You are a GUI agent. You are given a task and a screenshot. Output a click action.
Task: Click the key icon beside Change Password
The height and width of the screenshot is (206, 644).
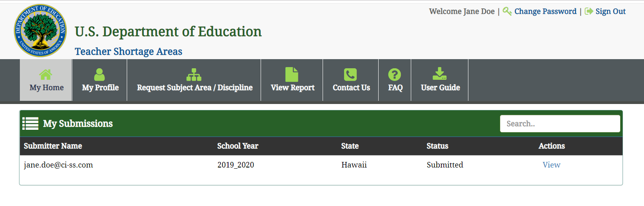507,11
